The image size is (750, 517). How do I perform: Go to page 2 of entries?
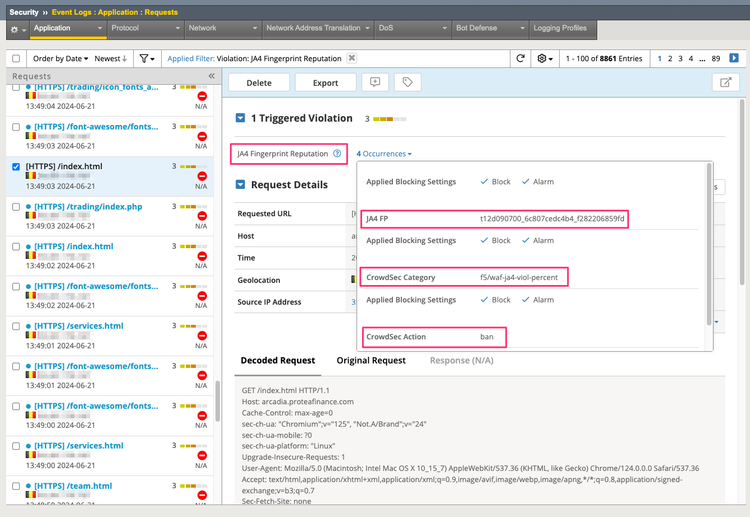coord(671,59)
